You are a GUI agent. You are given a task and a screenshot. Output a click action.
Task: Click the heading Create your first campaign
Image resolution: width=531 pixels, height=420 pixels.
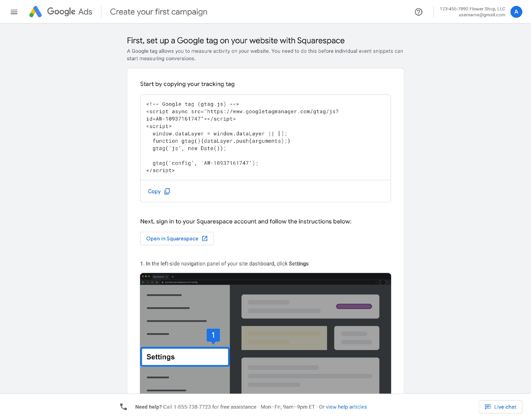pyautogui.click(x=159, y=12)
